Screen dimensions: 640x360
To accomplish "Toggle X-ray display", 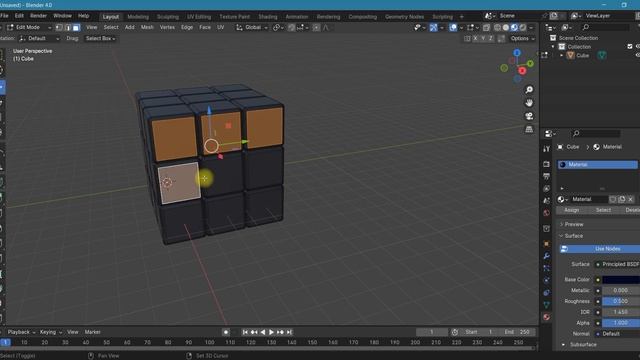I will (486, 27).
